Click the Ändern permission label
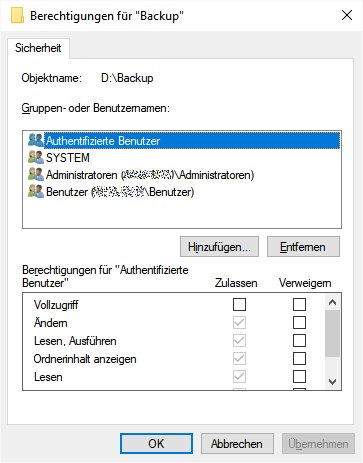363x463 pixels. pos(51,322)
